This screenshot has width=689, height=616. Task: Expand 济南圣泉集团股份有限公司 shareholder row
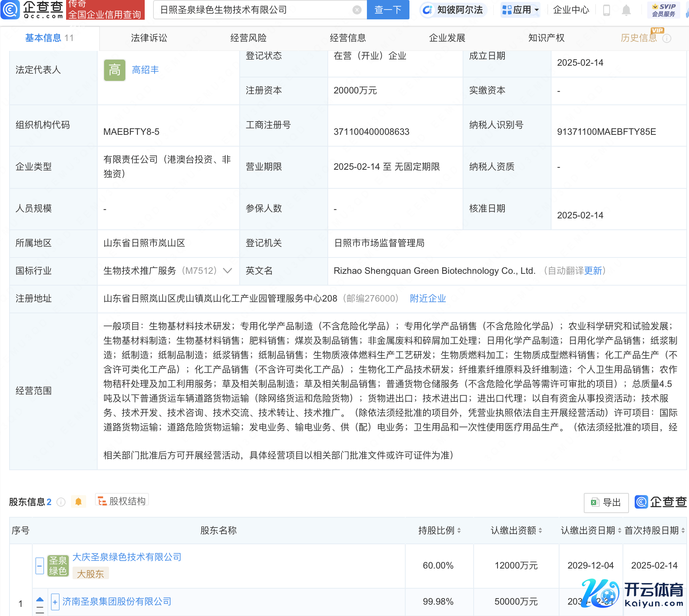click(x=55, y=602)
